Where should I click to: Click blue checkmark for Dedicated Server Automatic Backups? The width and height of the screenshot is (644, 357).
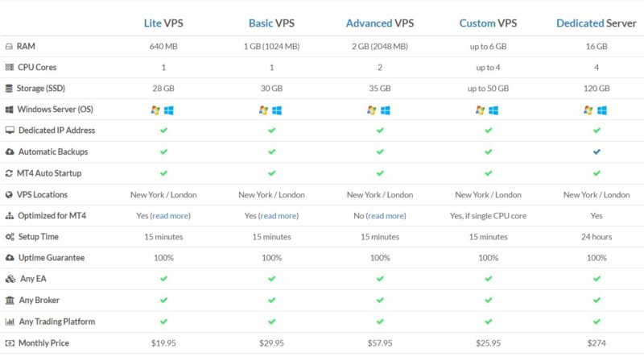point(597,152)
